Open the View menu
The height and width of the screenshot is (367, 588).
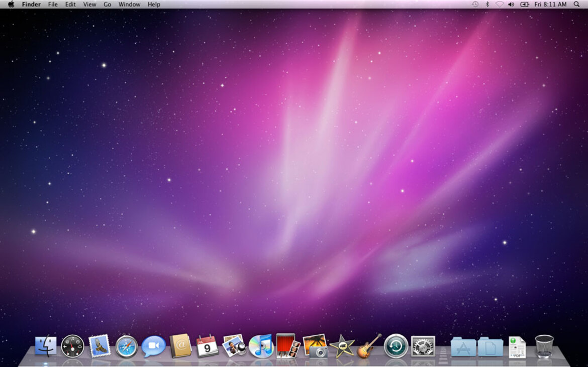89,4
